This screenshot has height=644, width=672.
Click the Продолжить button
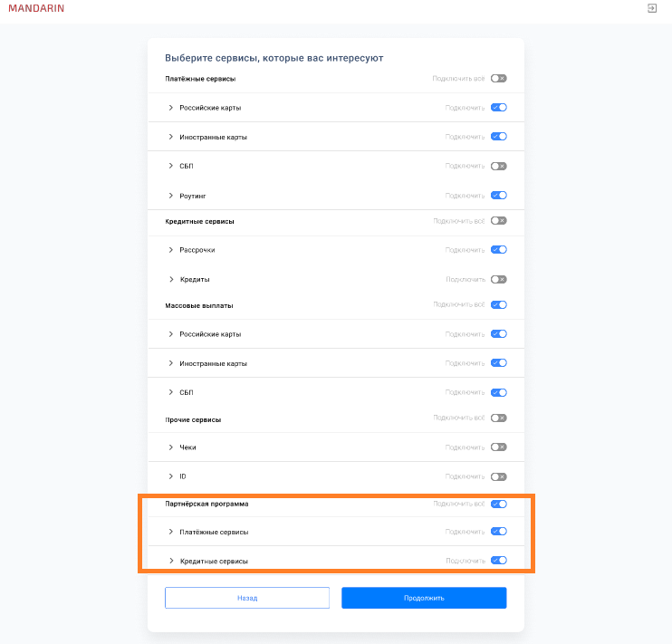tap(424, 598)
